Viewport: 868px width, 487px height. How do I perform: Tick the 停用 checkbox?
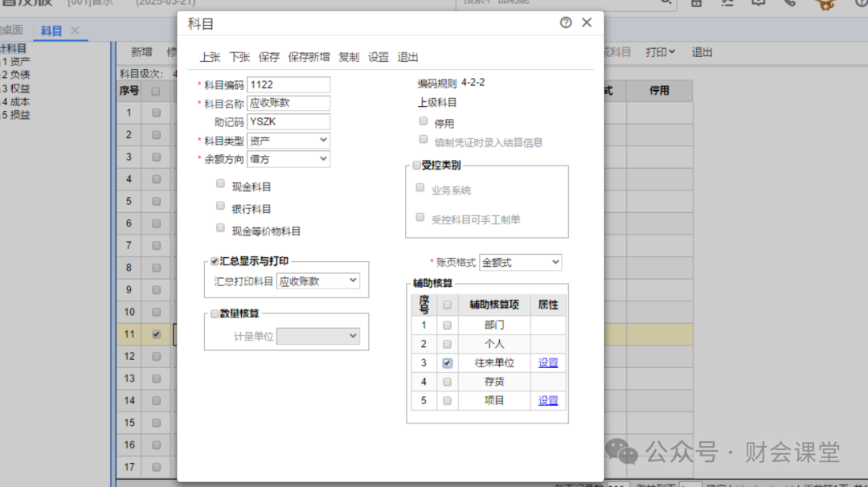[x=424, y=121]
